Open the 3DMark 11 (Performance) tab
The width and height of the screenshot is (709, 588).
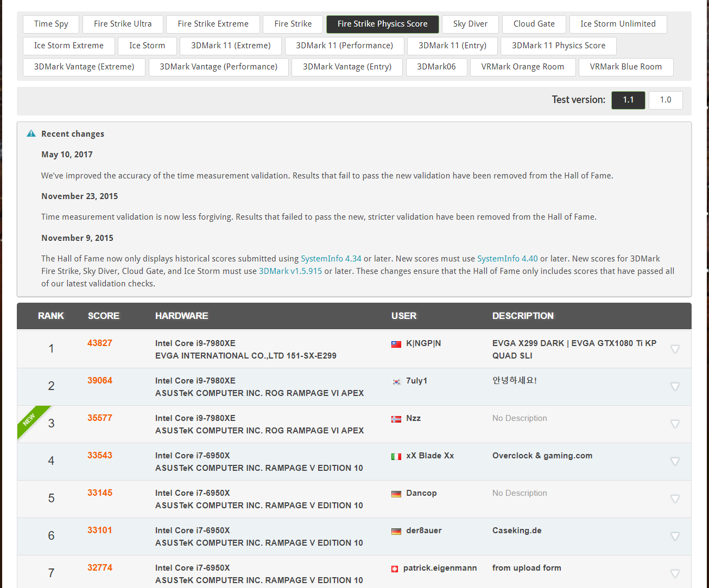345,46
